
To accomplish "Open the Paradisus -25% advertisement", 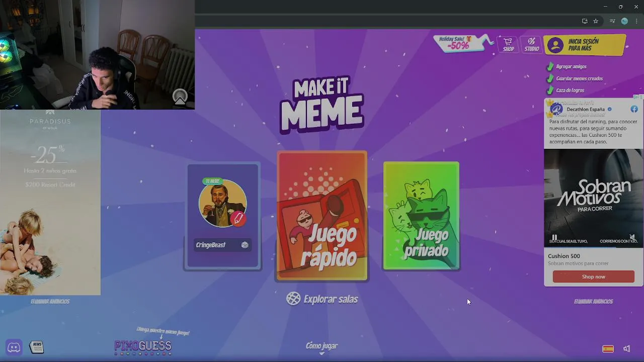I will coord(50,202).
